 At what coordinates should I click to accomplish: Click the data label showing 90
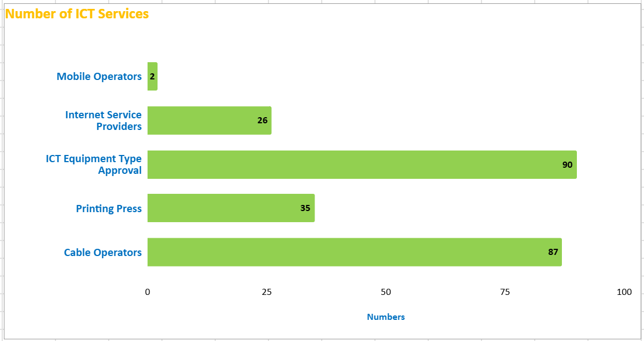point(567,164)
